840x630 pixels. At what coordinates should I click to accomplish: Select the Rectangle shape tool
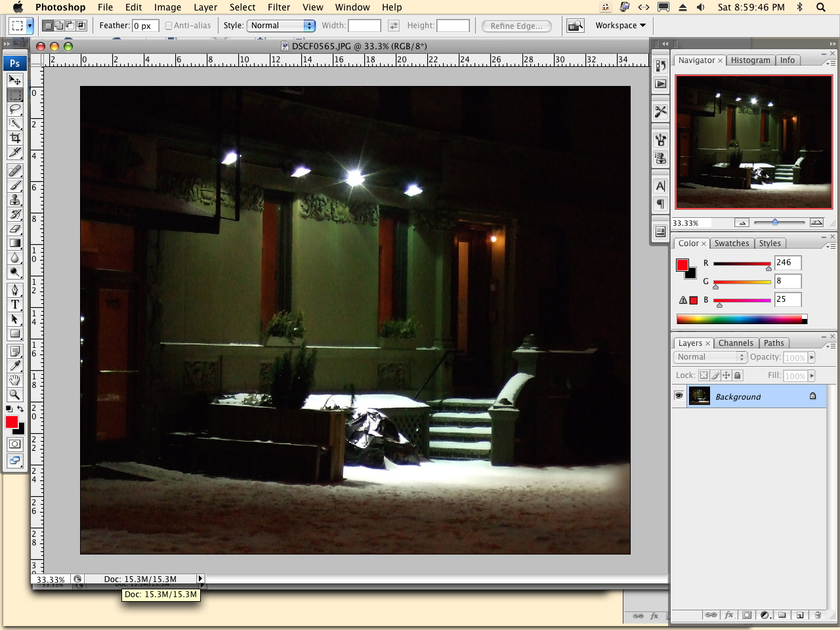[14, 333]
